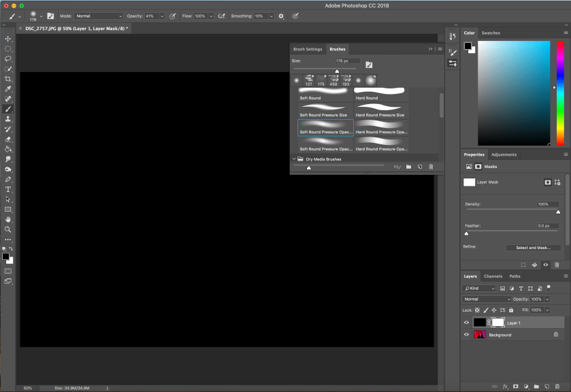Choose the Hard Round brush preset
Image resolution: width=571 pixels, height=392 pixels.
(x=381, y=93)
